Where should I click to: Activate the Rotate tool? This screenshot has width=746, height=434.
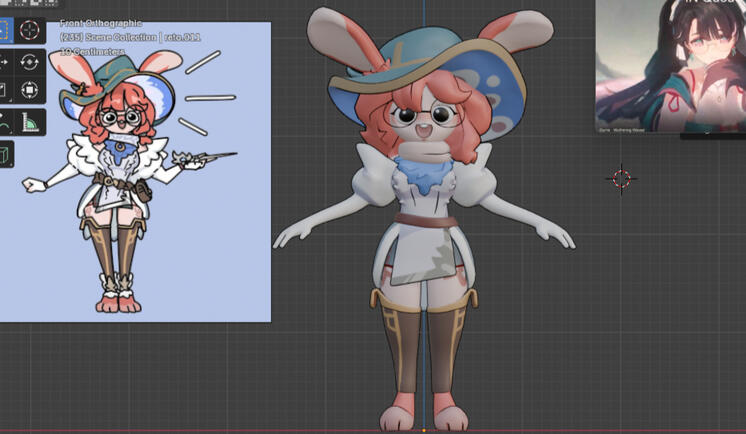tap(29, 62)
